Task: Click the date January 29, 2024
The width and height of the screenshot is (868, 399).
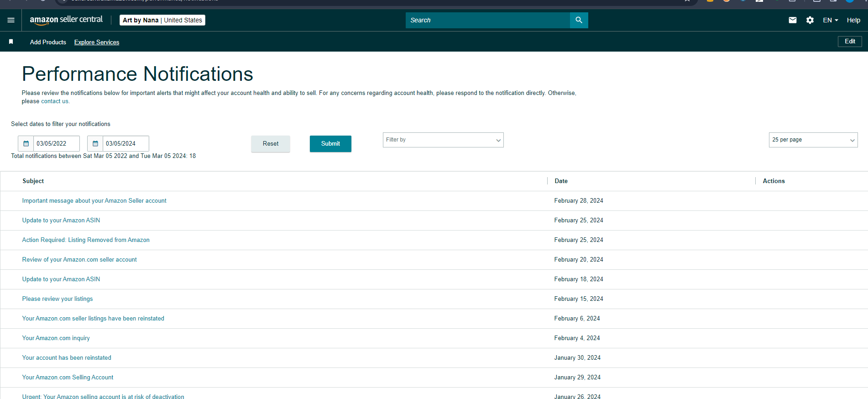Action: point(577,378)
